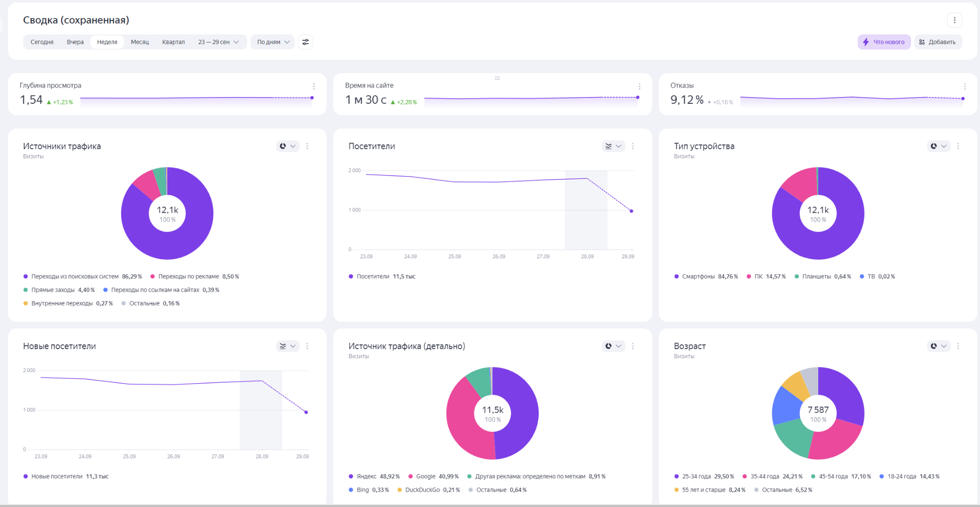Open three-dot menu on Отказы widget
This screenshot has width=980, height=507.
(965, 87)
